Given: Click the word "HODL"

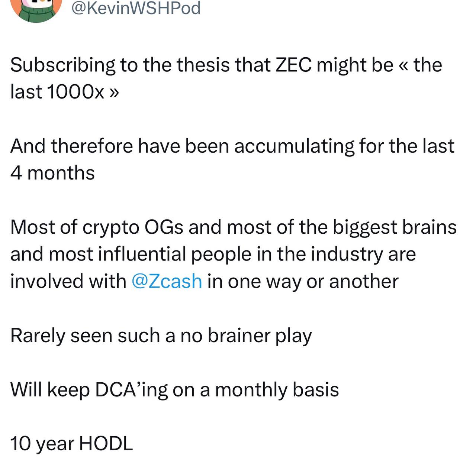Looking at the screenshot, I should pos(106,444).
